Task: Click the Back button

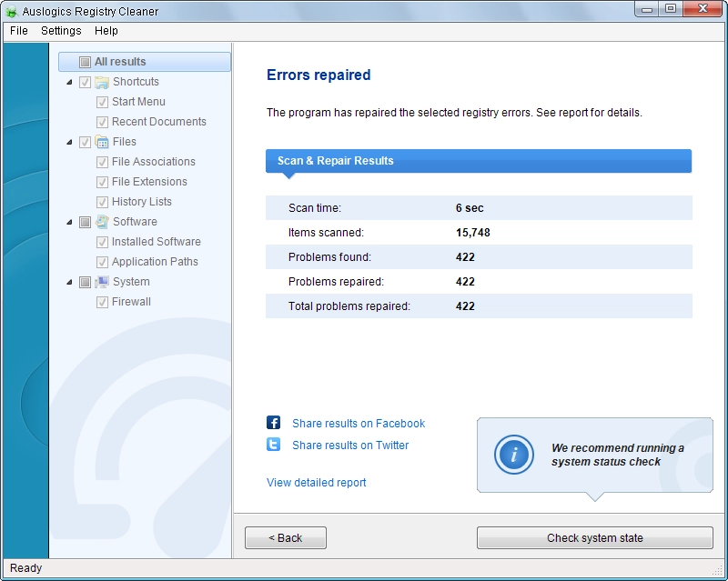Action: tap(286, 538)
